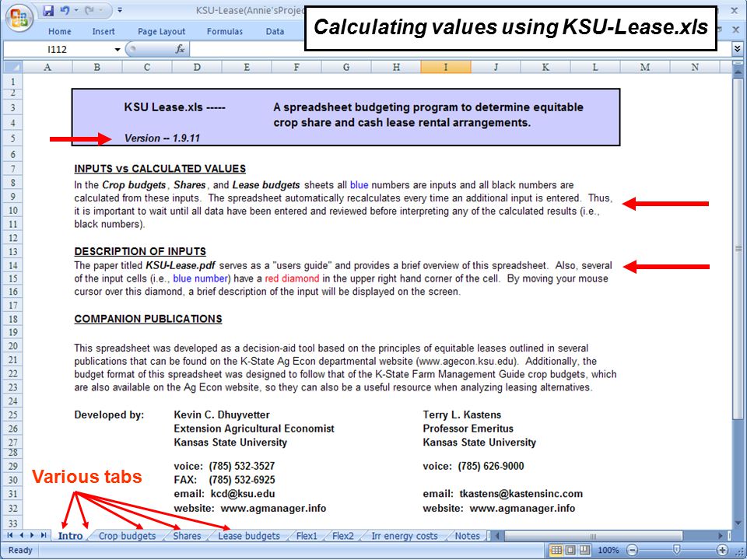Switch to Page Layout view icon
This screenshot has height=560, width=747.
570,550
